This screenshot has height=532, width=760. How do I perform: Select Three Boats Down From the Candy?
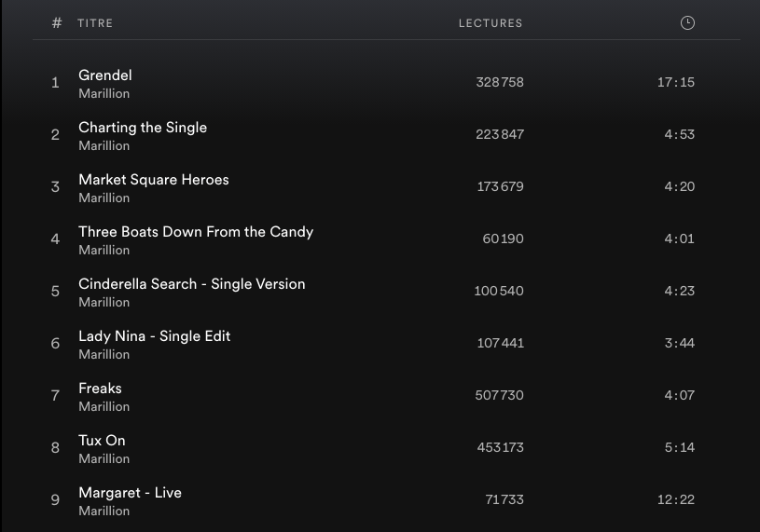click(196, 232)
